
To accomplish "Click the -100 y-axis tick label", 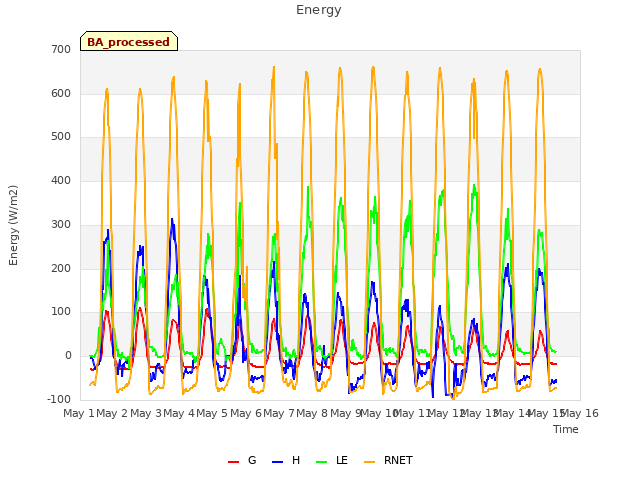I will 59,399.
